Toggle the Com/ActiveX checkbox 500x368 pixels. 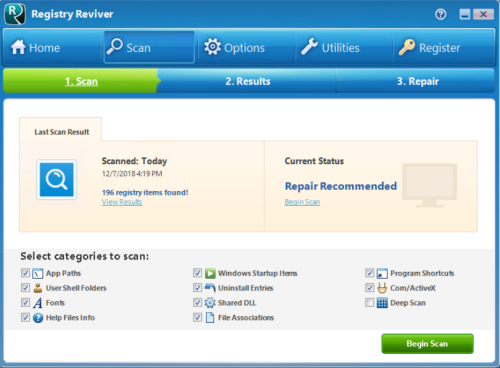369,288
